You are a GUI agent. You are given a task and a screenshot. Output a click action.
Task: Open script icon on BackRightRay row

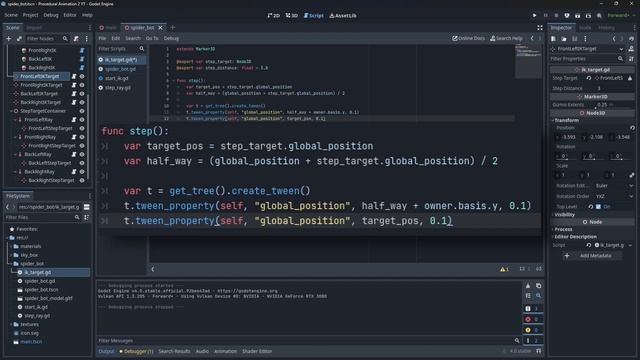pyautogui.click(x=74, y=172)
